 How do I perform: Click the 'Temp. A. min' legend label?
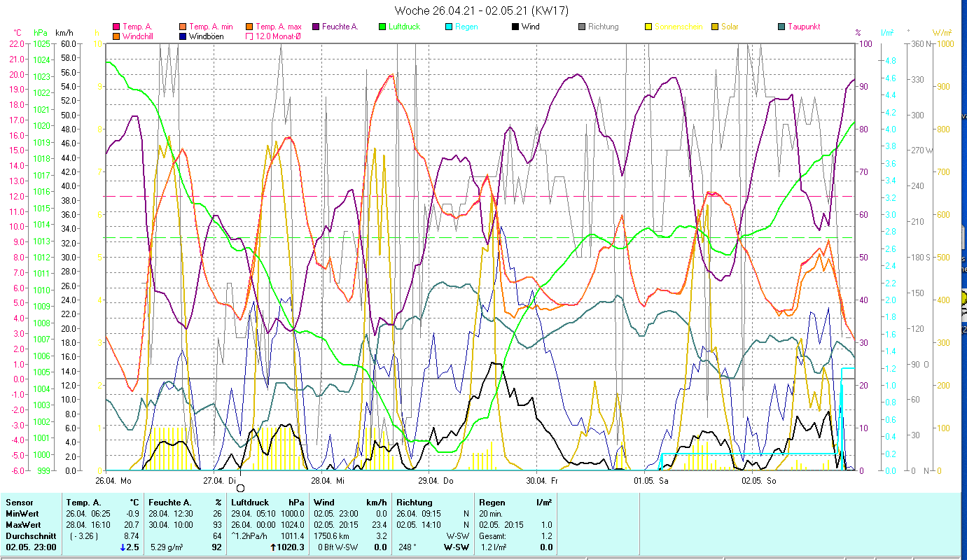click(x=210, y=27)
